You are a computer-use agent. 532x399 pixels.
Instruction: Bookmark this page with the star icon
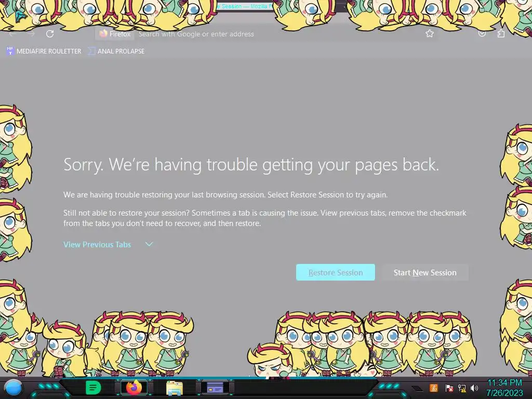pos(430,33)
